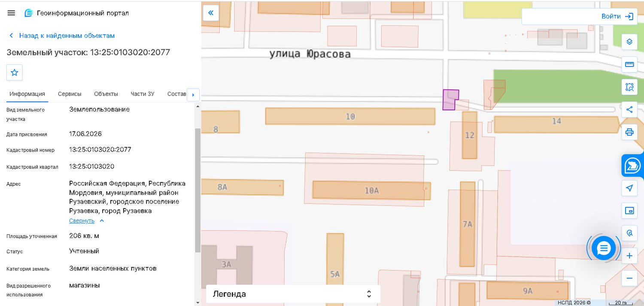Click the date value 17.06.2026
Image resolution: width=644 pixels, height=306 pixels.
point(85,134)
